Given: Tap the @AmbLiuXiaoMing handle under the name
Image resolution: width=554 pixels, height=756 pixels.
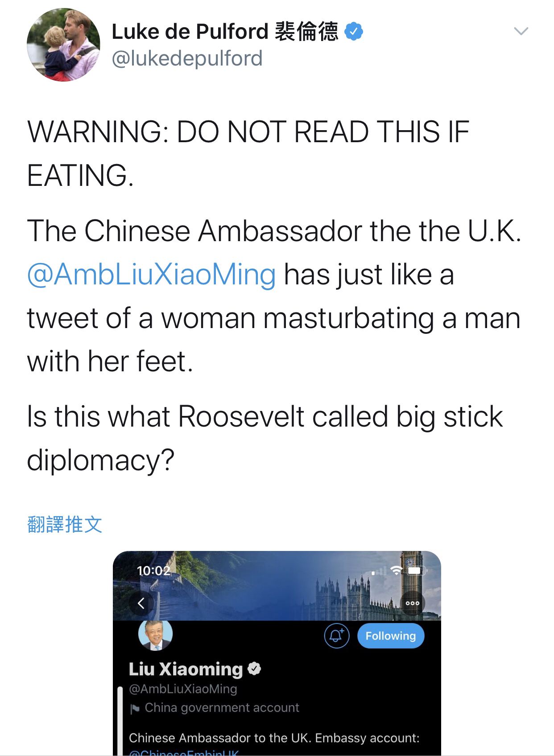Looking at the screenshot, I should [x=183, y=689].
